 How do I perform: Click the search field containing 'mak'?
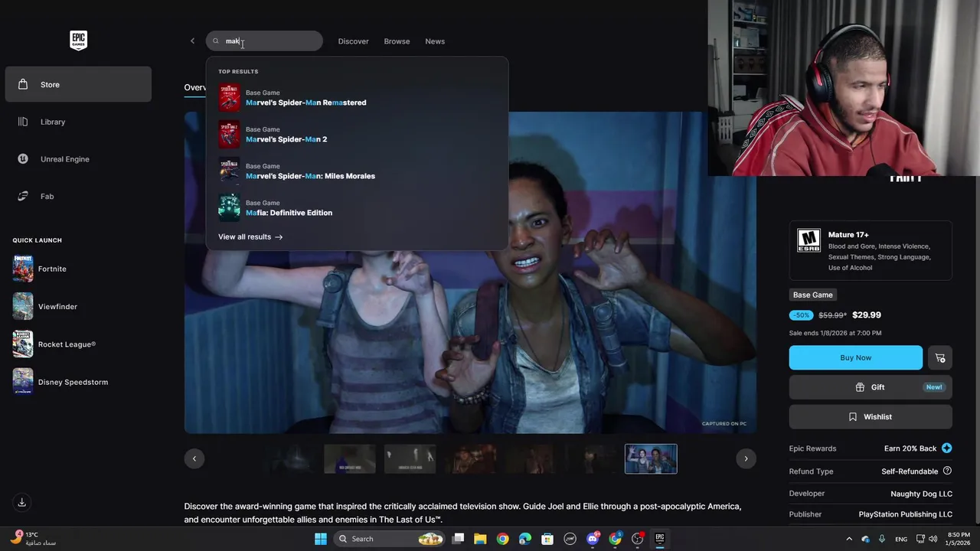tap(264, 41)
